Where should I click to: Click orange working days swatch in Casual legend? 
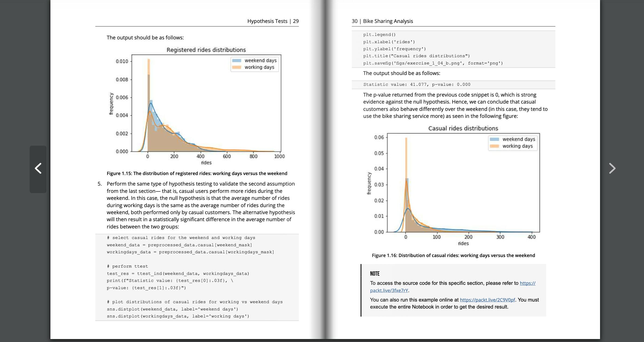494,146
